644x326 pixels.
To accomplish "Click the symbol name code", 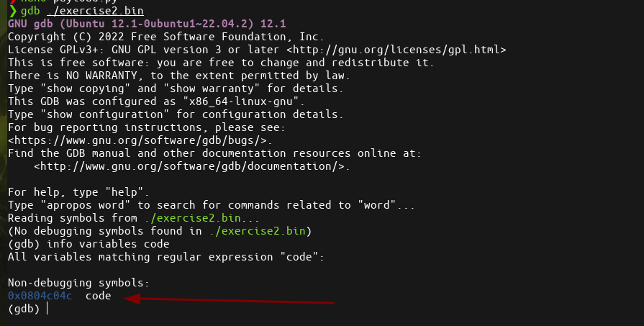I will (98, 296).
